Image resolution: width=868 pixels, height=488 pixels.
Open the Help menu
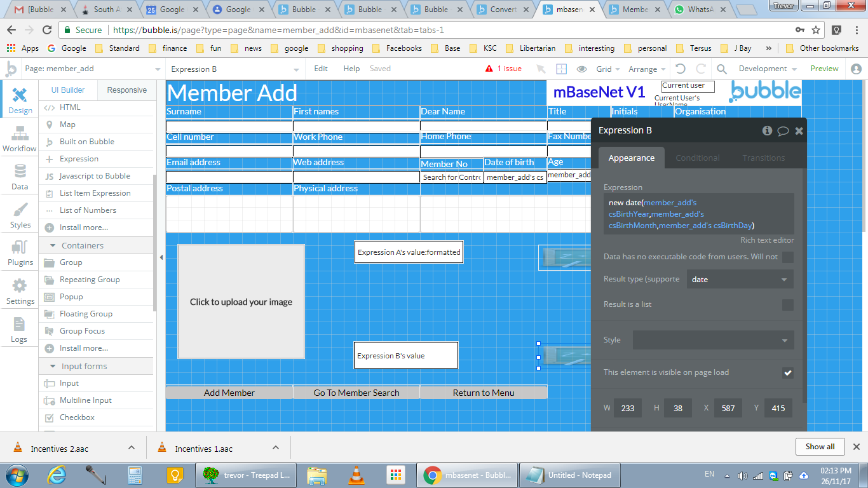(351, 69)
